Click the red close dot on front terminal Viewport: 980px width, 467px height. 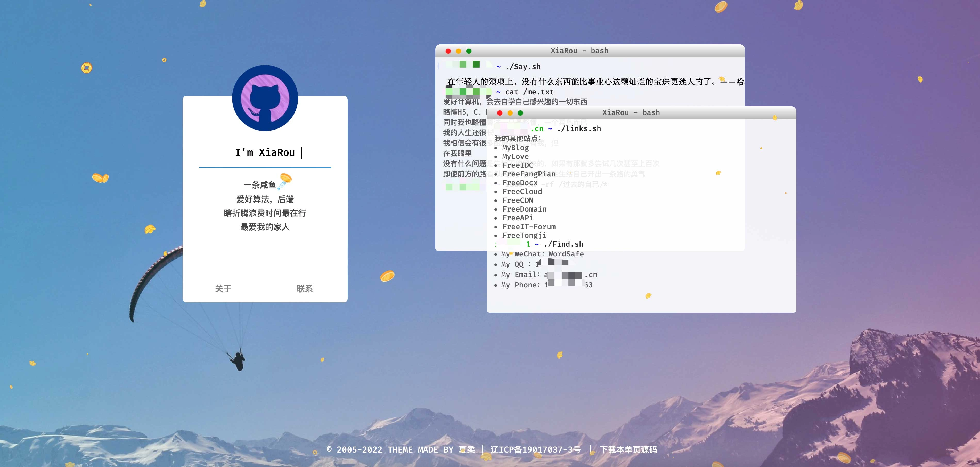(500, 113)
